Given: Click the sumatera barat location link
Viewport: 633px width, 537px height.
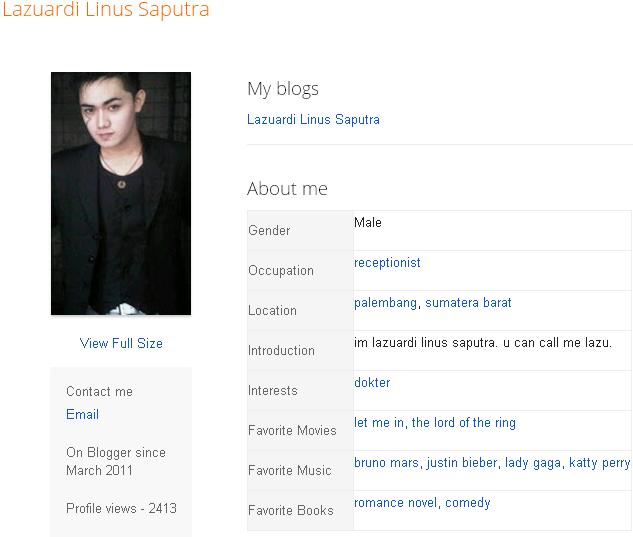Looking at the screenshot, I should point(468,303).
